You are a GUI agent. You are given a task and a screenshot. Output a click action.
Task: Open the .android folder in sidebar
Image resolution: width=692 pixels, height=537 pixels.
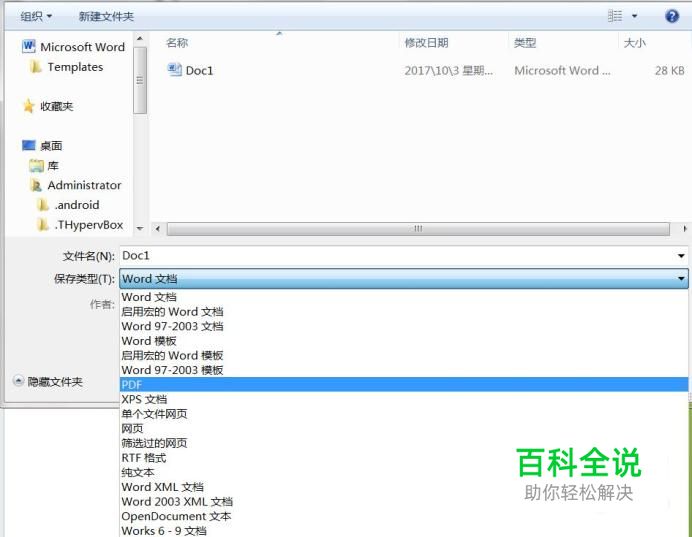(77, 205)
